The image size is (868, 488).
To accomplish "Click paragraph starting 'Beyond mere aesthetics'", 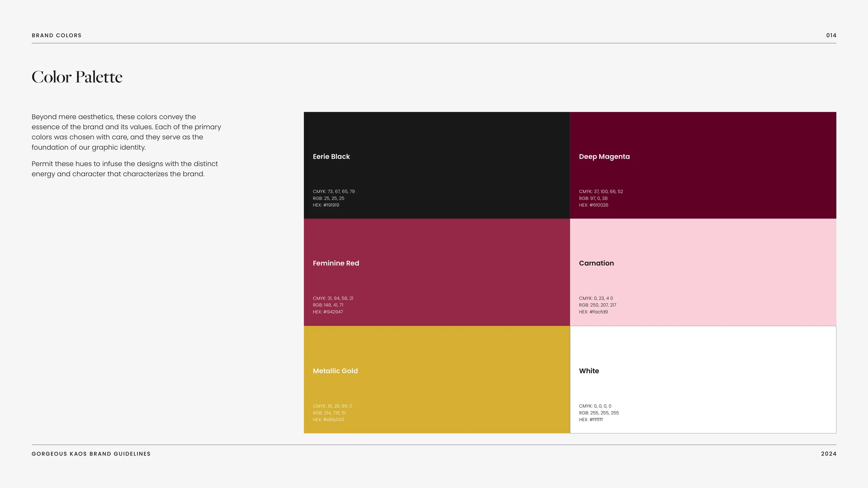I will click(x=126, y=132).
